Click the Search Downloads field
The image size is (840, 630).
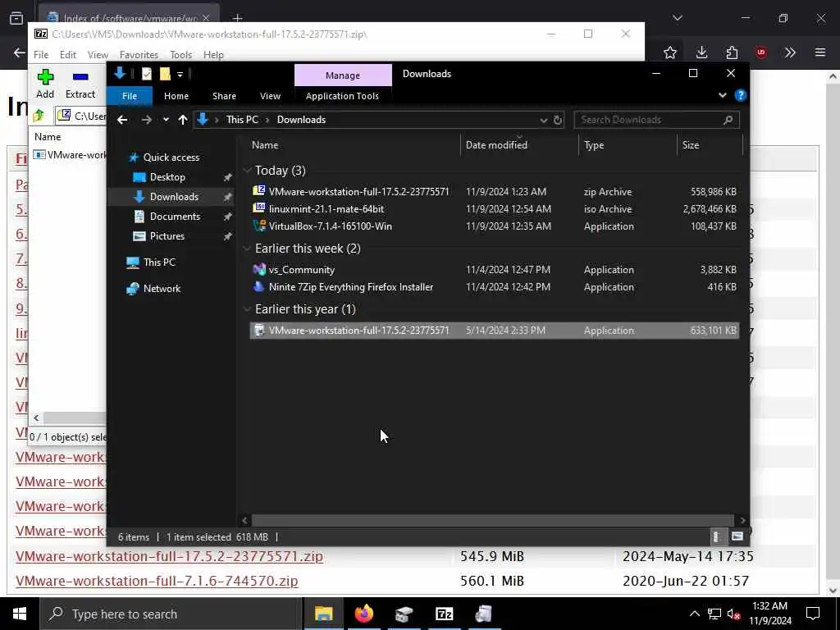point(656,120)
